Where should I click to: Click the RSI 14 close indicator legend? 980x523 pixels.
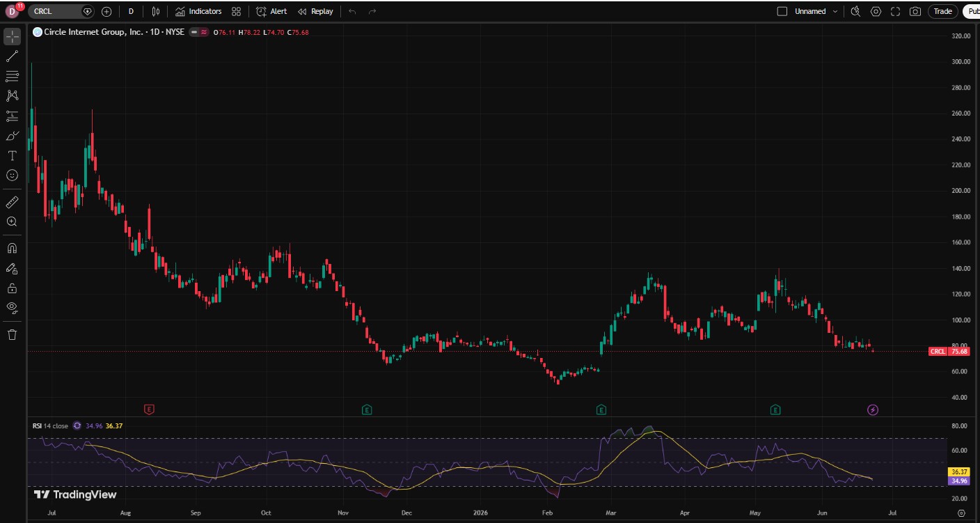click(x=50, y=426)
